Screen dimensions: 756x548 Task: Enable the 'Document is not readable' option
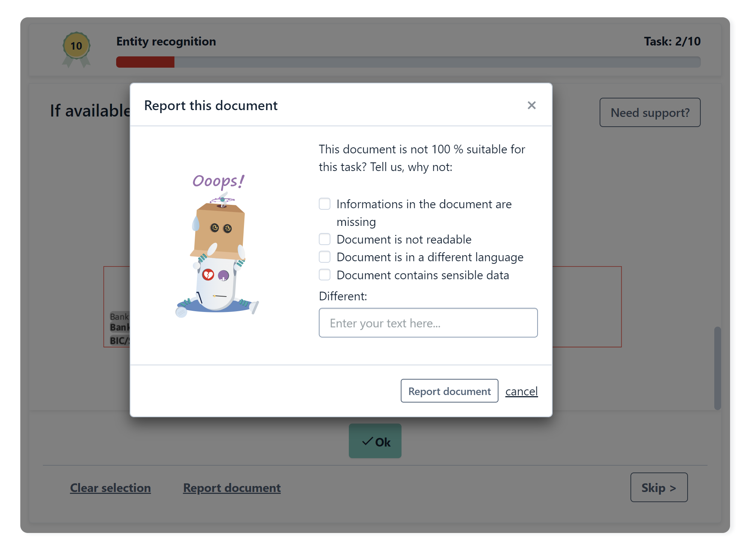tap(324, 239)
